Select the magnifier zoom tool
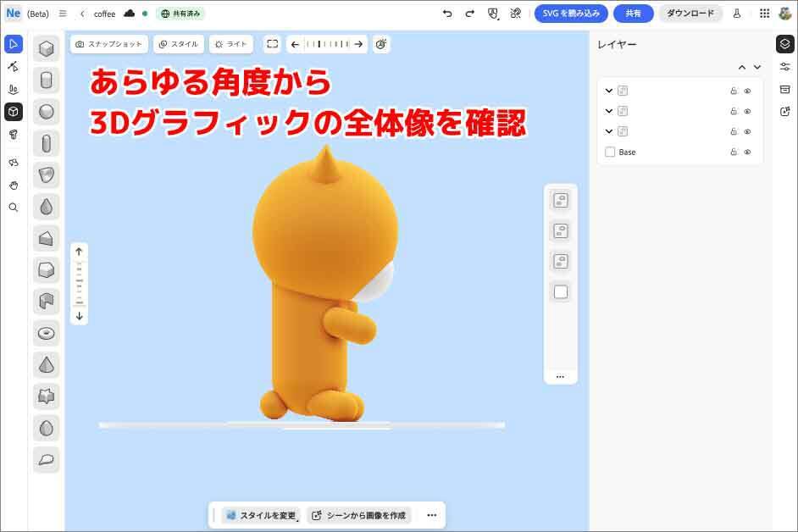The height and width of the screenshot is (532, 798). coord(14,208)
